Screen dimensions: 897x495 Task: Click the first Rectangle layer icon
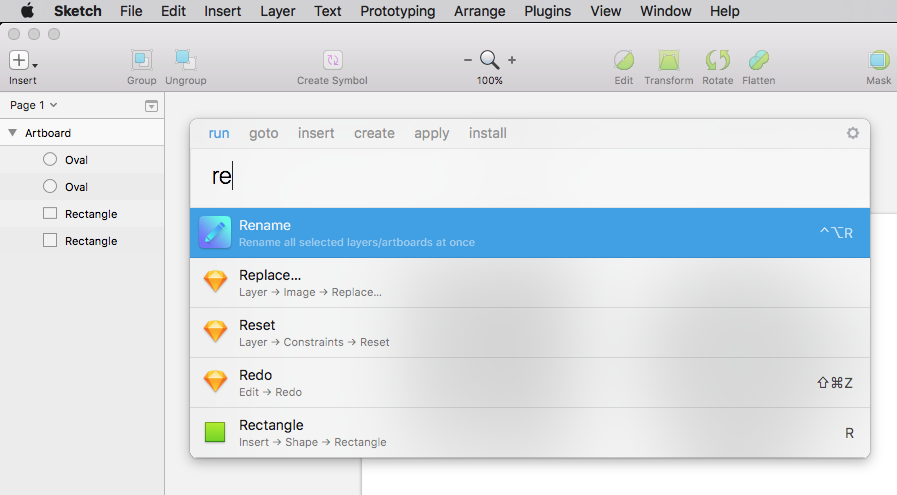tap(50, 213)
